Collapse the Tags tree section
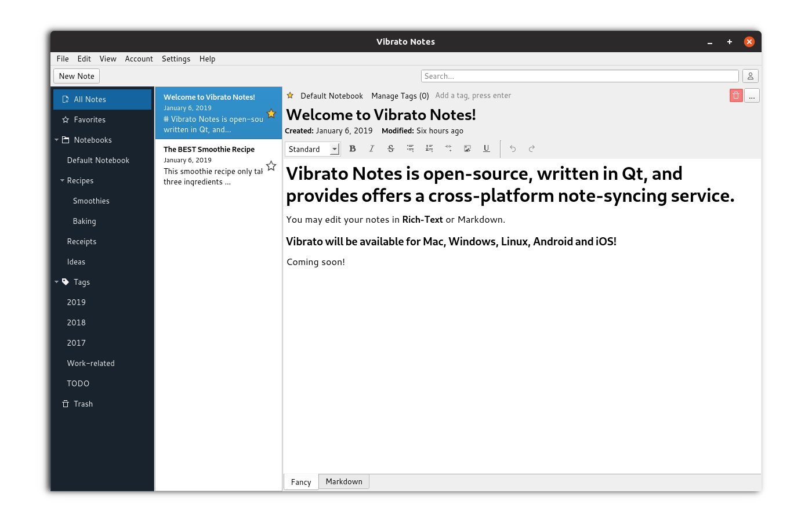This screenshot has height=522, width=812. [57, 282]
